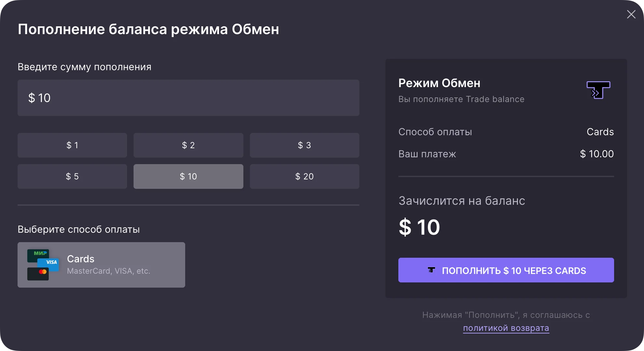Open the политикой возврата link
Screen dimensions: 644x351
click(506, 328)
